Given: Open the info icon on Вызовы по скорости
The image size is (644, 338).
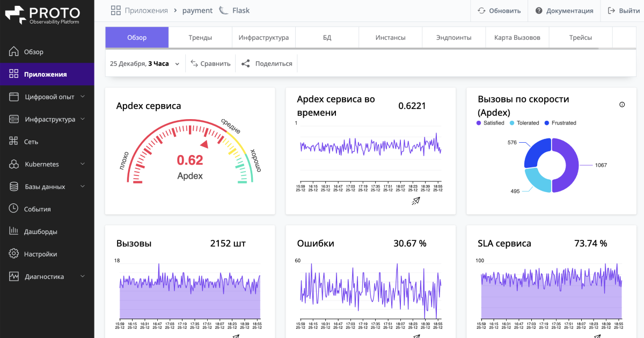Looking at the screenshot, I should pos(622,105).
